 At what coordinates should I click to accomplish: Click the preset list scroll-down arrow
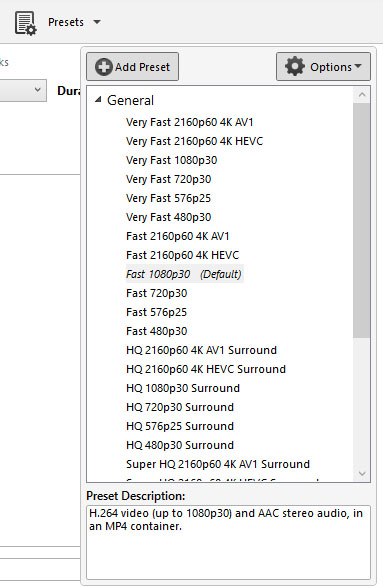pos(362,474)
